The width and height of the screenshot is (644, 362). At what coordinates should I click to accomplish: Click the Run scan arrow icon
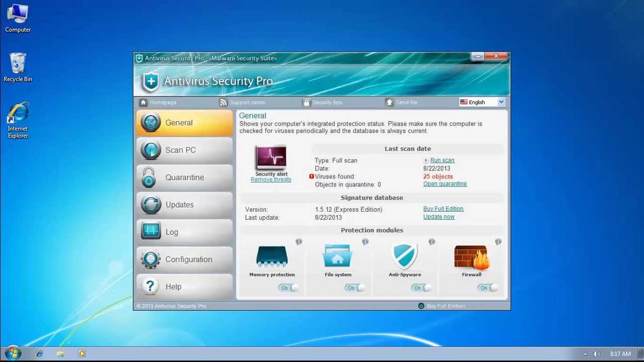pos(426,160)
